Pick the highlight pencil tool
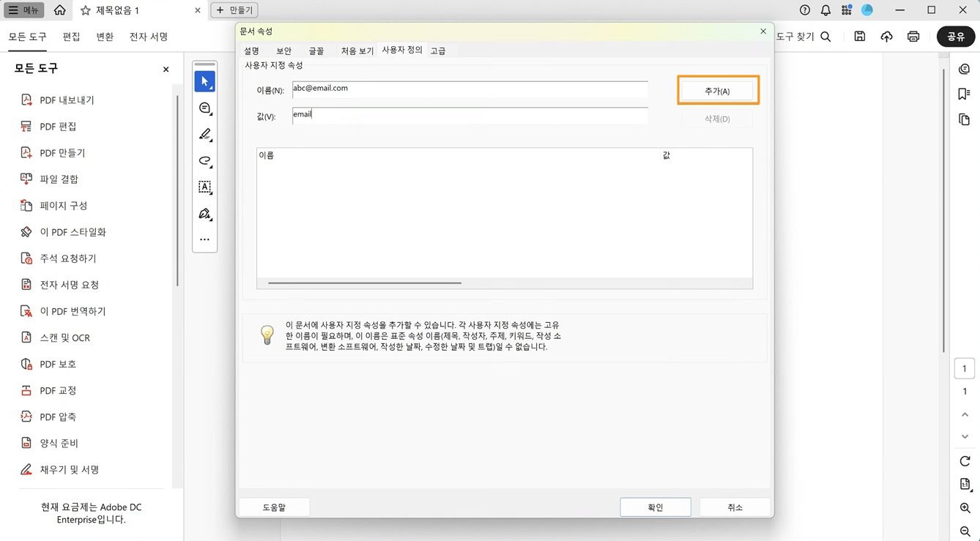The height and width of the screenshot is (541, 980). tap(205, 135)
